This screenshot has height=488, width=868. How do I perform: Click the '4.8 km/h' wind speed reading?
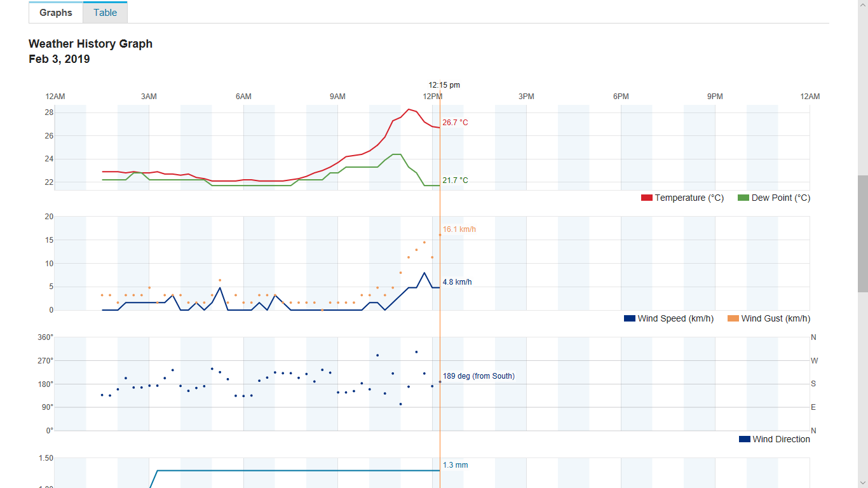click(458, 282)
